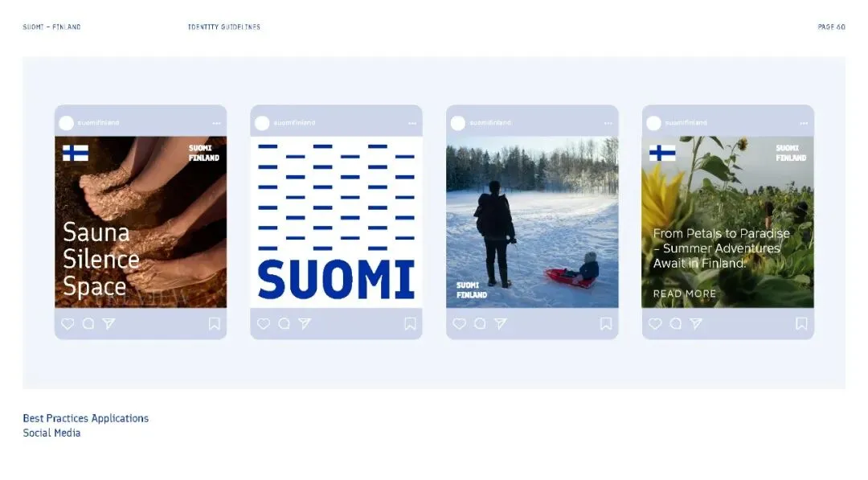
Task: Click Finnish flag on the sauna image
Action: (x=76, y=153)
